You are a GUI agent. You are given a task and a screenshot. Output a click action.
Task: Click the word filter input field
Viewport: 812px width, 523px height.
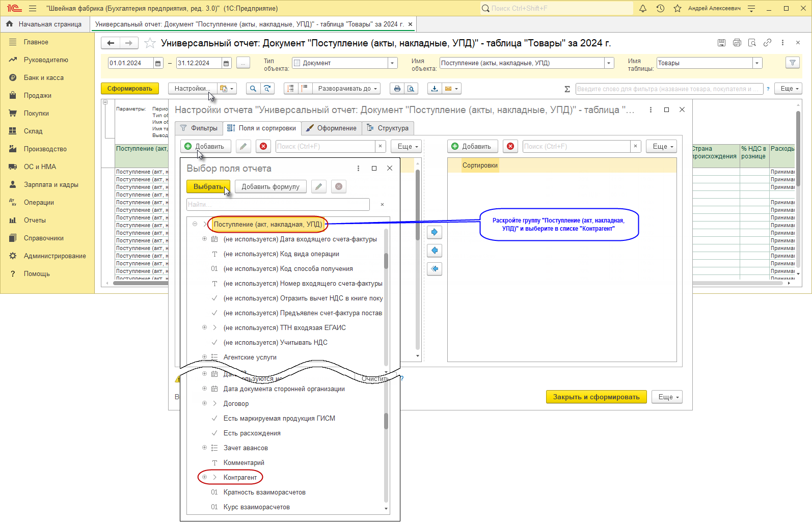[x=669, y=89]
